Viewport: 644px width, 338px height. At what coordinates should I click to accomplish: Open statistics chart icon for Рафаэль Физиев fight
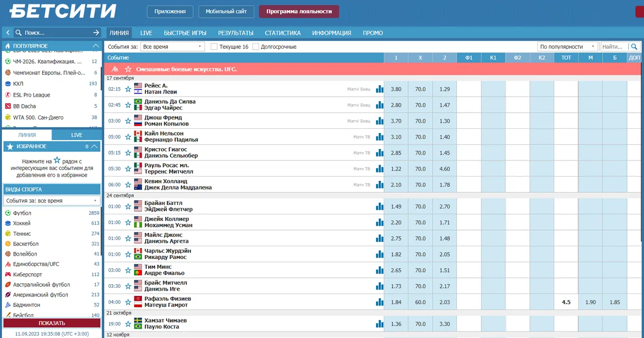[379, 302]
